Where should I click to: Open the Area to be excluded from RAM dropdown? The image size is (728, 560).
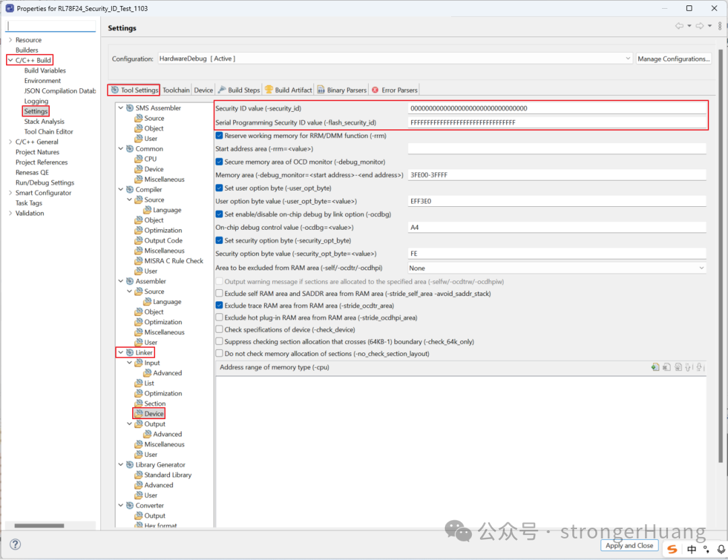pyautogui.click(x=701, y=268)
